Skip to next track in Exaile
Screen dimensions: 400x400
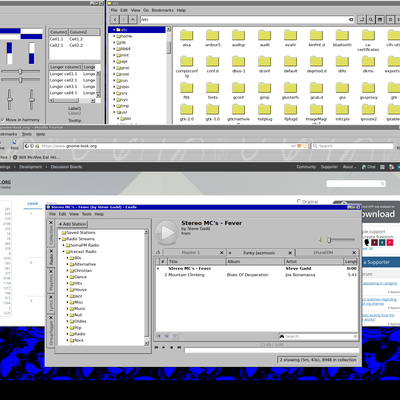(179, 347)
